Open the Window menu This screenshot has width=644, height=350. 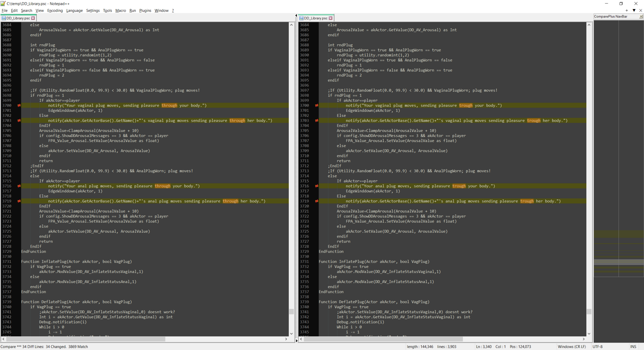point(161,10)
